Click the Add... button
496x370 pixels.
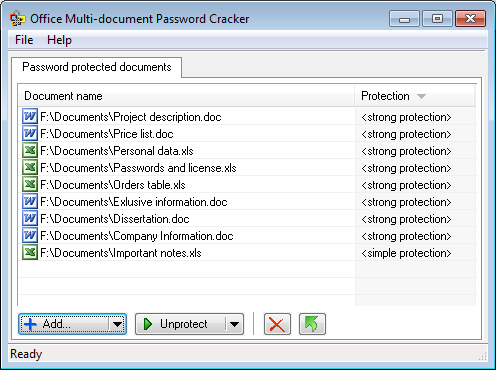coord(64,324)
